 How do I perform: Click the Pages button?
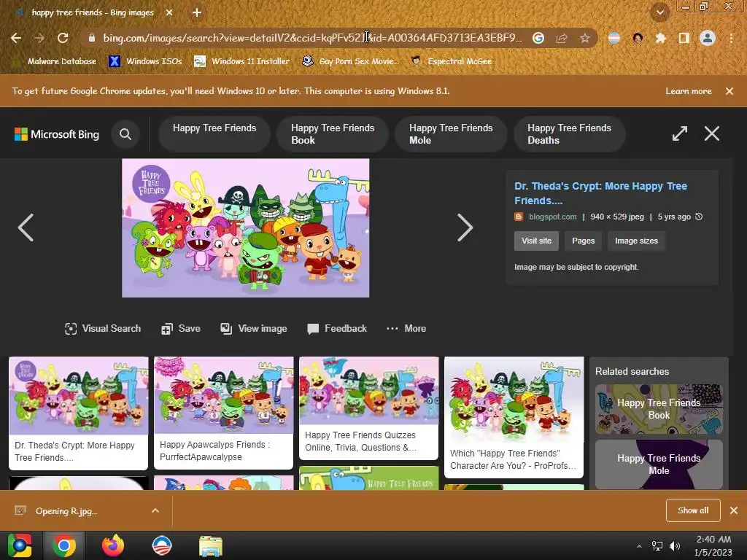583,241
